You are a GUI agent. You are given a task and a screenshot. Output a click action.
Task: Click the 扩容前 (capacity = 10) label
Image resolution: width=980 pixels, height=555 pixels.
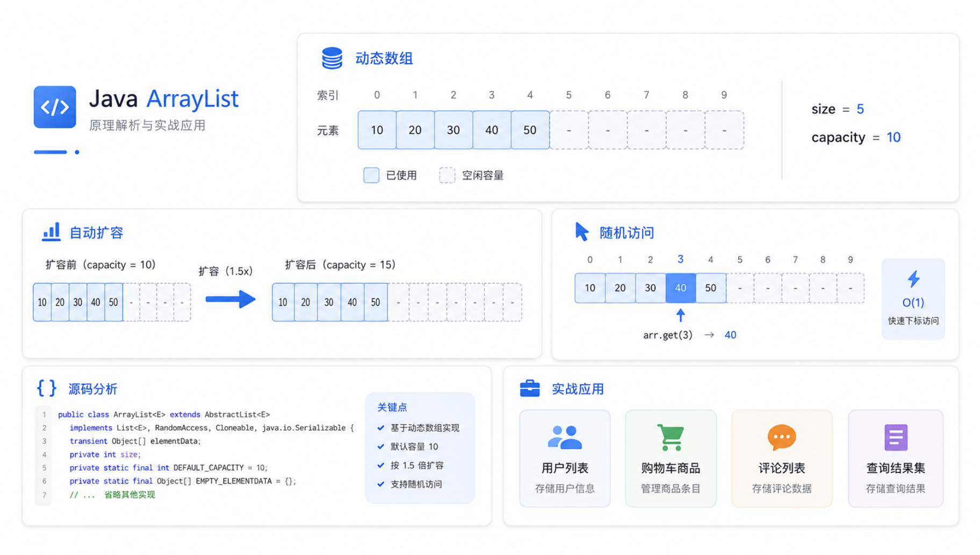coord(100,265)
